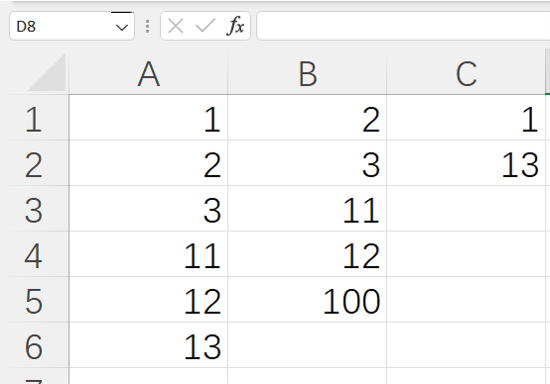The image size is (550, 384).
Task: Select column C header
Action: coord(466,74)
